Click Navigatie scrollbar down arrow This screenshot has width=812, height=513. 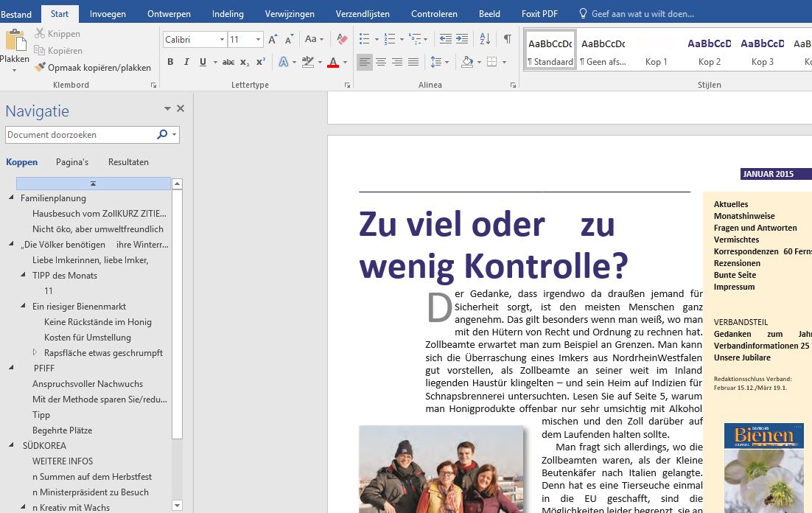coord(177,506)
